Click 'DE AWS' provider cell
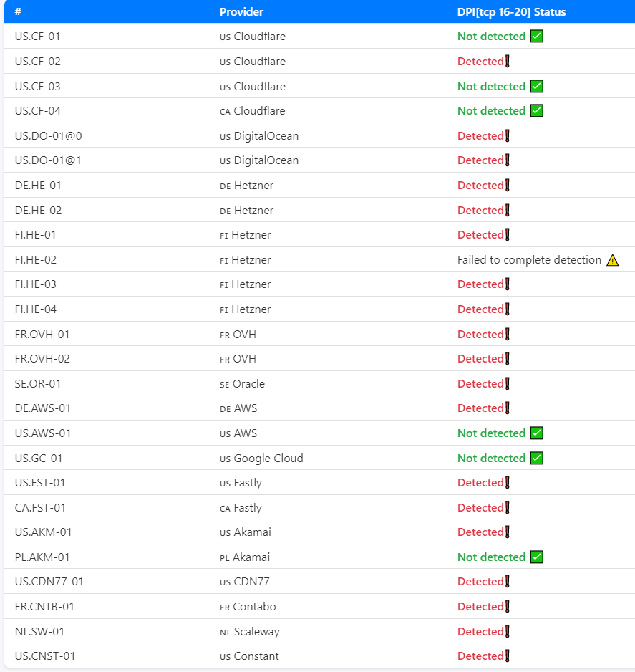The image size is (635, 672). pyautogui.click(x=238, y=408)
